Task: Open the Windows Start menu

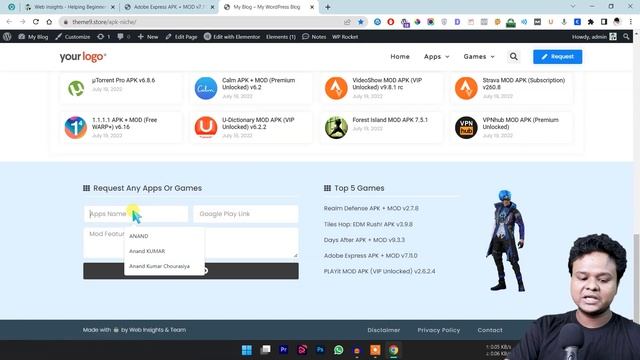Action: [x=247, y=350]
